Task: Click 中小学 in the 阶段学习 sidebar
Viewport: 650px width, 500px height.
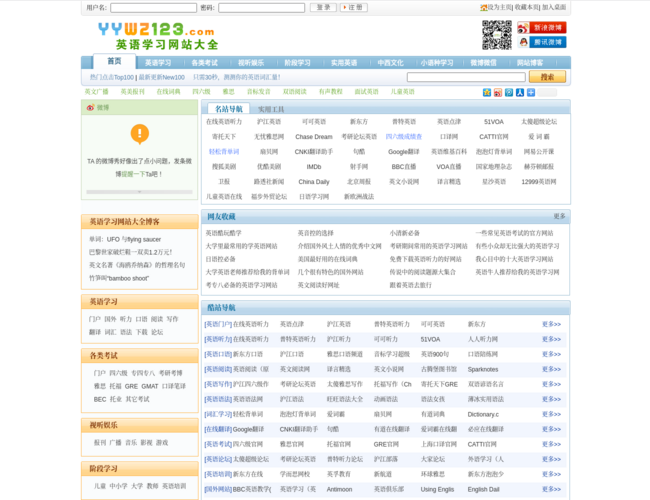Action: (x=119, y=486)
